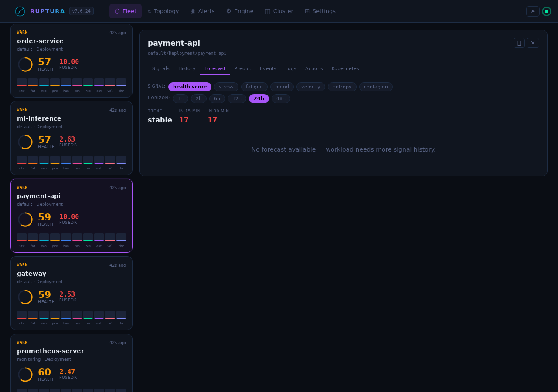This screenshot has height=392, width=558.
Task: Click payment-api card 'pre' signal bar
Action: point(55,237)
